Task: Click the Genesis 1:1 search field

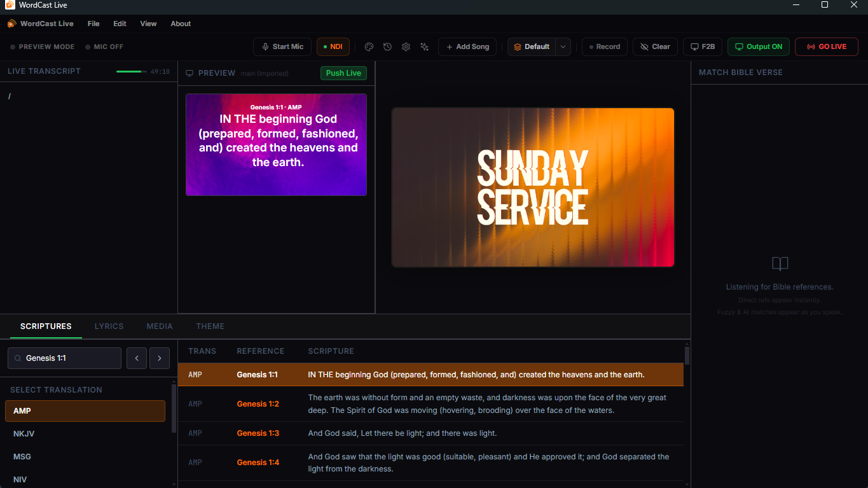Action: (64, 358)
